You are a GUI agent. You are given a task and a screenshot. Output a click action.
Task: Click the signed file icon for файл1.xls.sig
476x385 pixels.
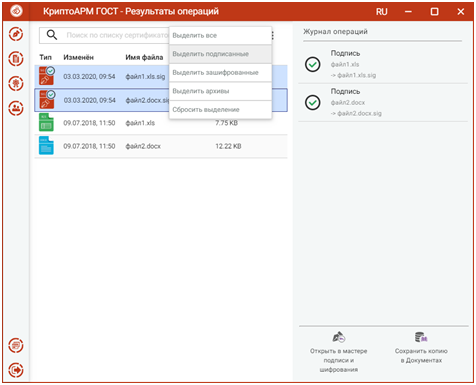click(x=46, y=76)
